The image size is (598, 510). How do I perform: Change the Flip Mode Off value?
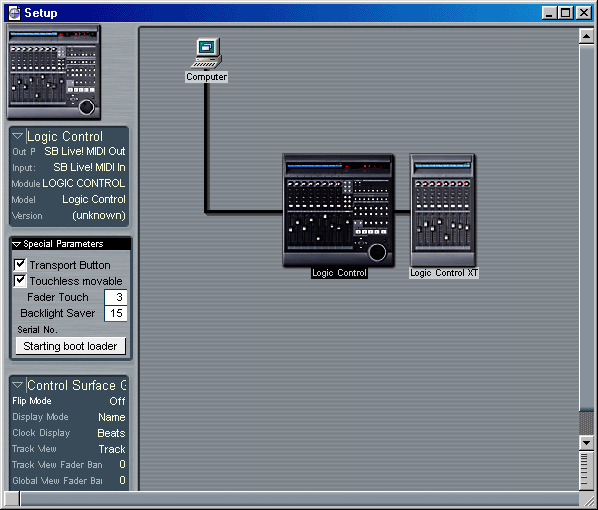click(117, 401)
